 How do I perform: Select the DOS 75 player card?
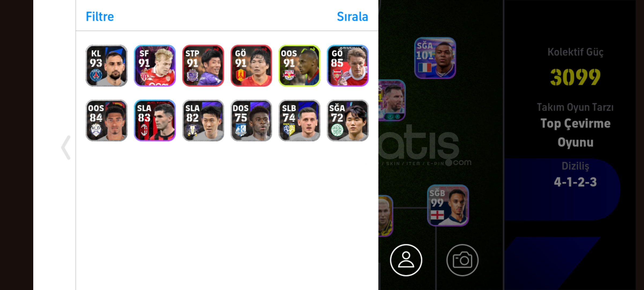[251, 120]
